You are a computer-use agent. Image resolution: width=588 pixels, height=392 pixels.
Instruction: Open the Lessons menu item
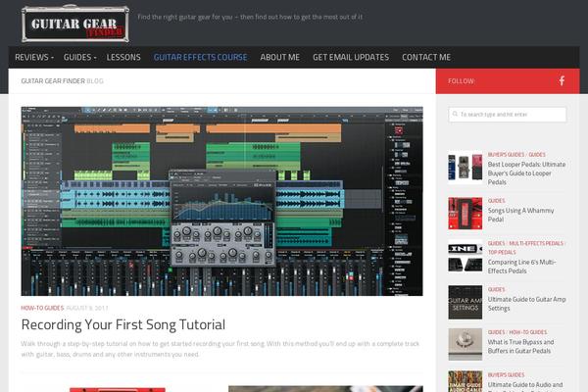123,57
